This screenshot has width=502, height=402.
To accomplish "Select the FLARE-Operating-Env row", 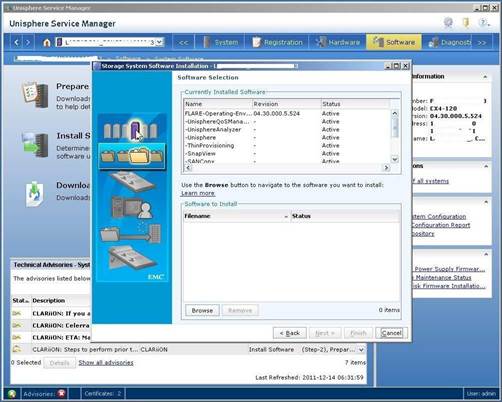I will pyautogui.click(x=287, y=114).
